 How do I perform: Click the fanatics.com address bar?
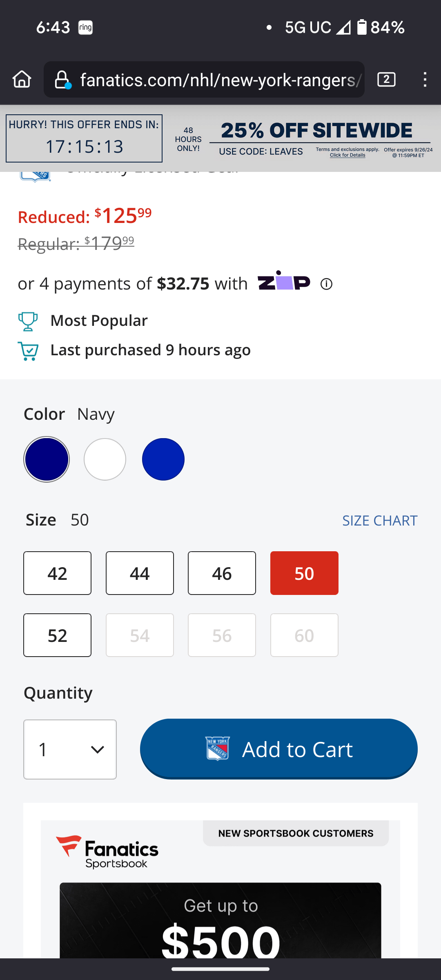pos(220,80)
